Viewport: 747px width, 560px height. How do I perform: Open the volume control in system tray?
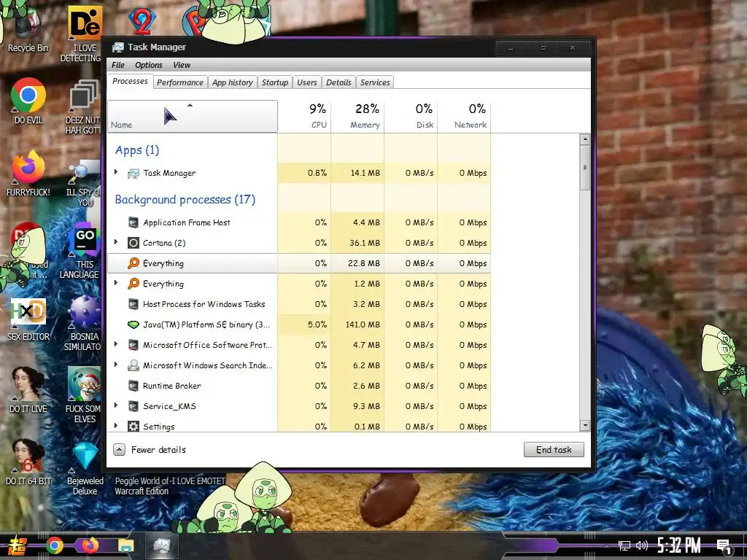tap(642, 545)
